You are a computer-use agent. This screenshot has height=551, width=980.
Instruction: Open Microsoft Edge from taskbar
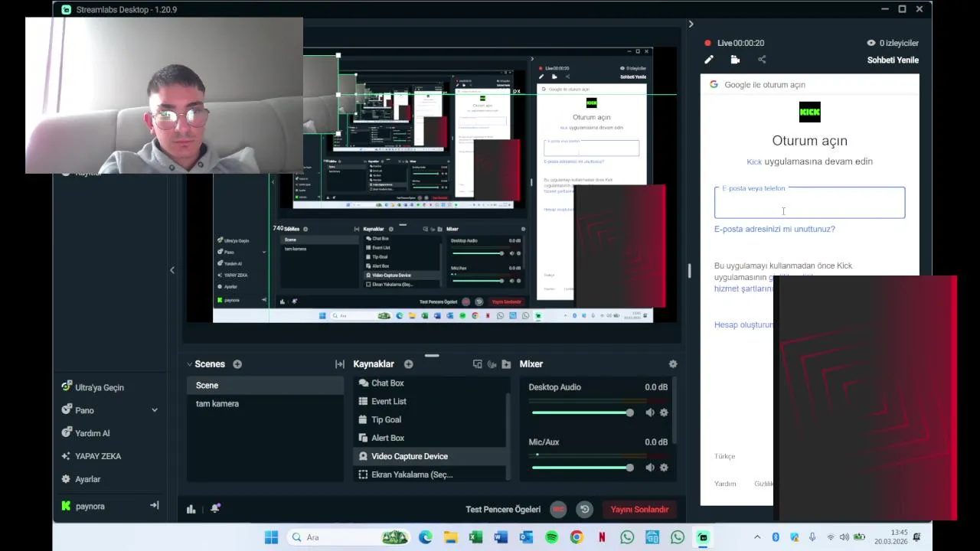pos(425,537)
